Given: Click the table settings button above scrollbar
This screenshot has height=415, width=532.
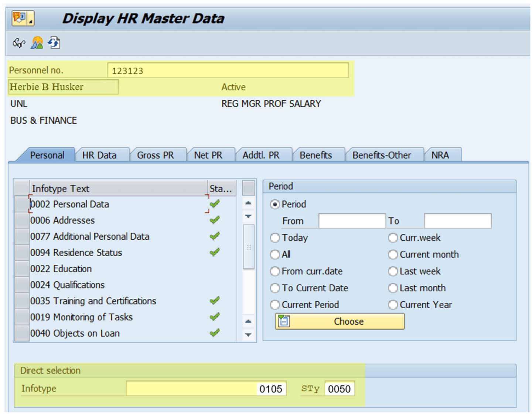Looking at the screenshot, I should point(248,188).
